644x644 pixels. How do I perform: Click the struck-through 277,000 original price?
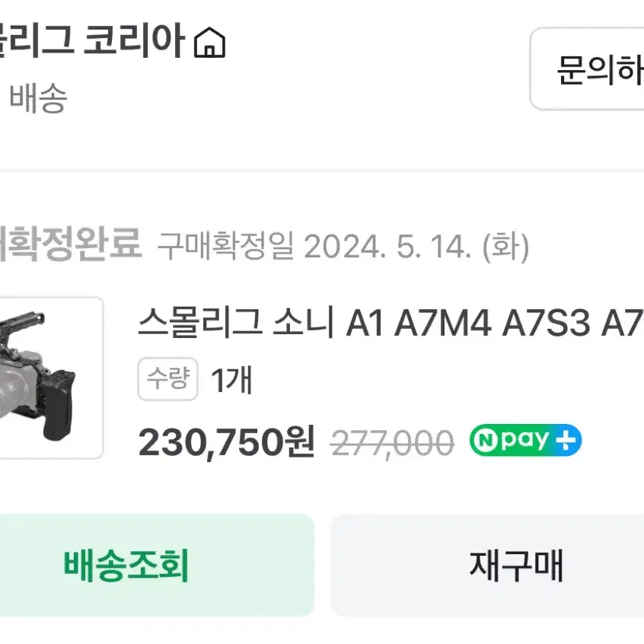392,444
